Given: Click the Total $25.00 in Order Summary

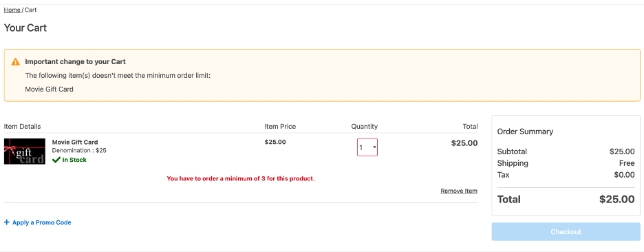Looking at the screenshot, I should coord(616,200).
